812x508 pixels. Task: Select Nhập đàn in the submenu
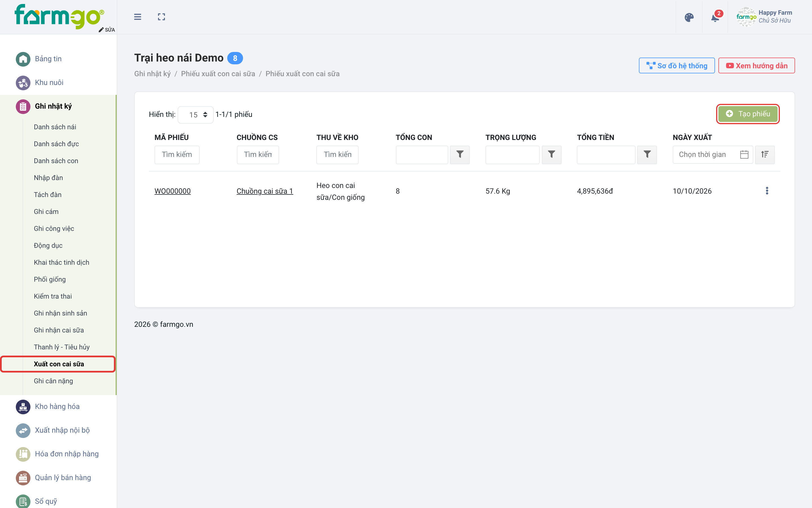(48, 178)
